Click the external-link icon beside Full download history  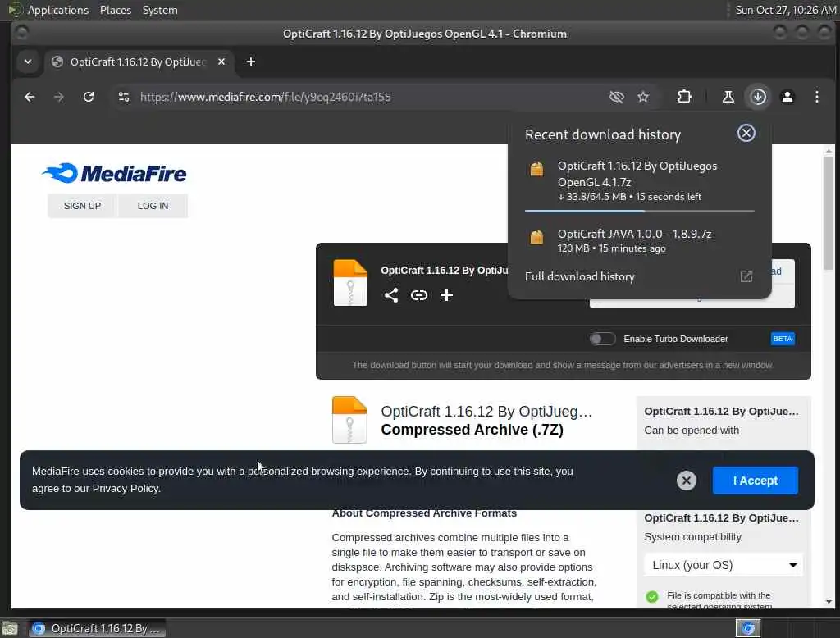746,276
